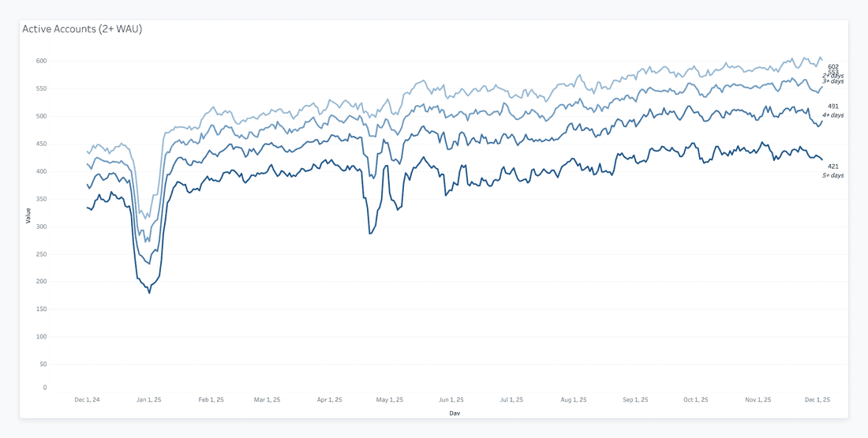Click the 3+ days line label

coord(832,81)
